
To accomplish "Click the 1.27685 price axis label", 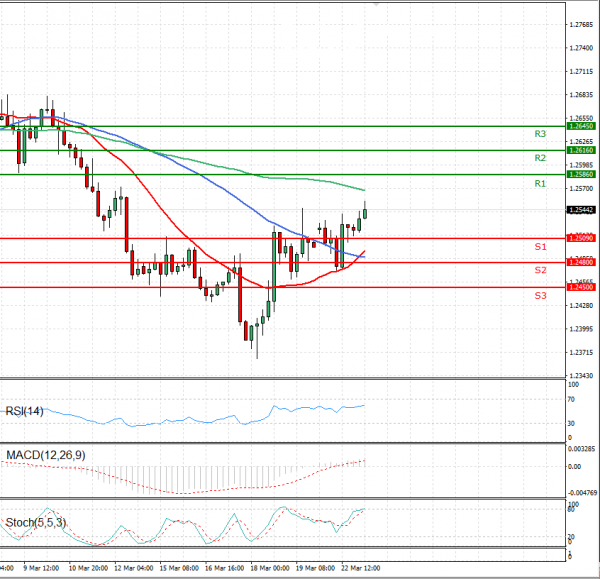I will click(581, 24).
